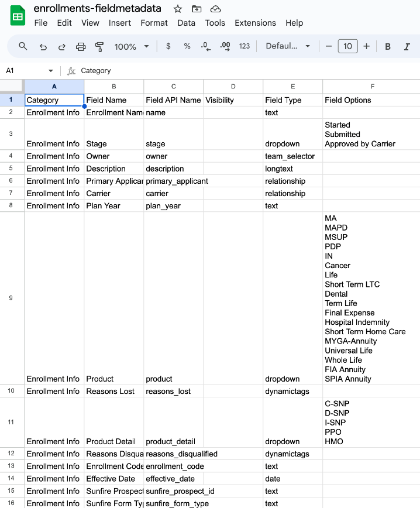The height and width of the screenshot is (508, 420).
Task: Select column F header
Action: (373, 87)
